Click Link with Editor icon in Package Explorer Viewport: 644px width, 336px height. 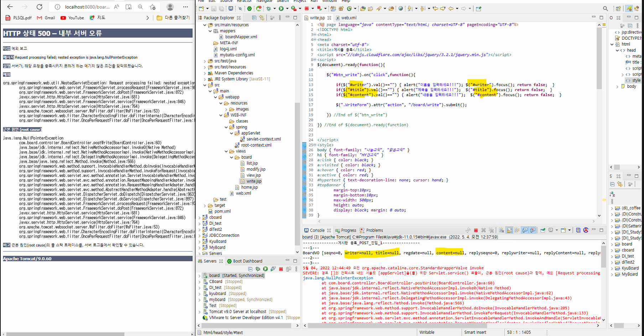point(262,17)
